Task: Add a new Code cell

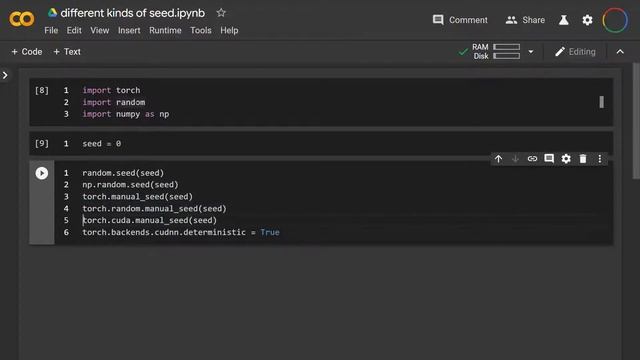Action: coord(27,51)
